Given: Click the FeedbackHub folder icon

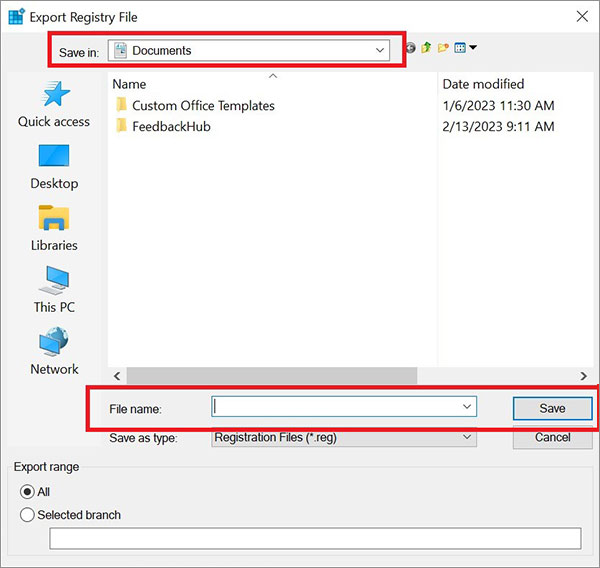Looking at the screenshot, I should tap(121, 125).
